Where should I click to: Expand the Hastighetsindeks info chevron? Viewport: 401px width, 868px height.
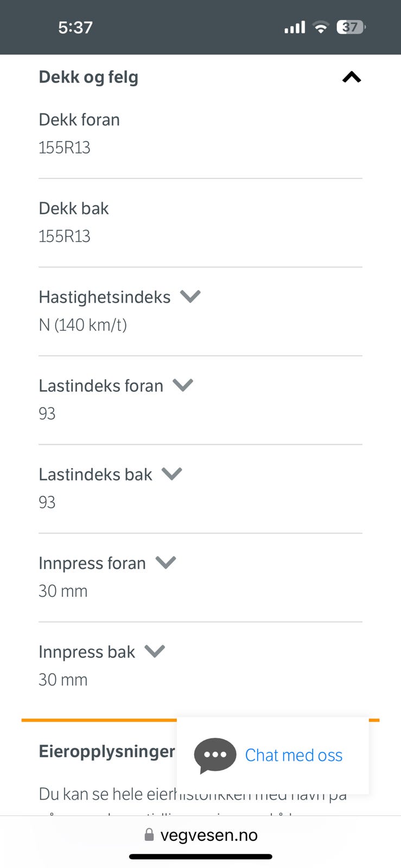tap(190, 297)
